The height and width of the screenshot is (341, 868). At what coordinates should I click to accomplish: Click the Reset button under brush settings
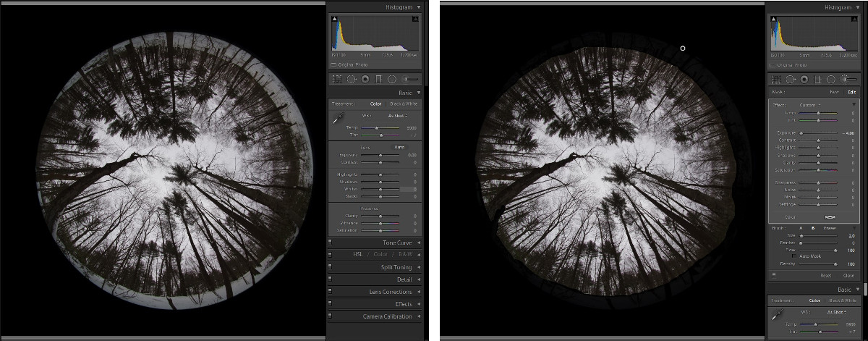(825, 276)
